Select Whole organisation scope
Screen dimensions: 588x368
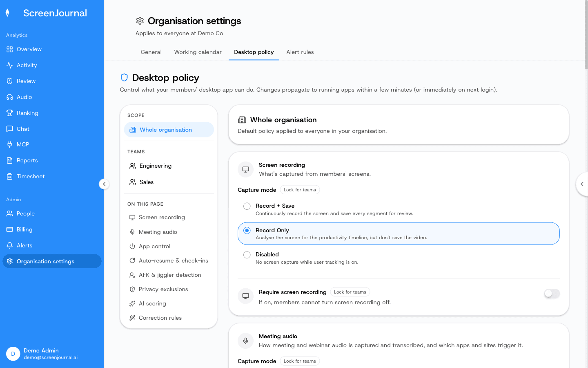click(169, 130)
